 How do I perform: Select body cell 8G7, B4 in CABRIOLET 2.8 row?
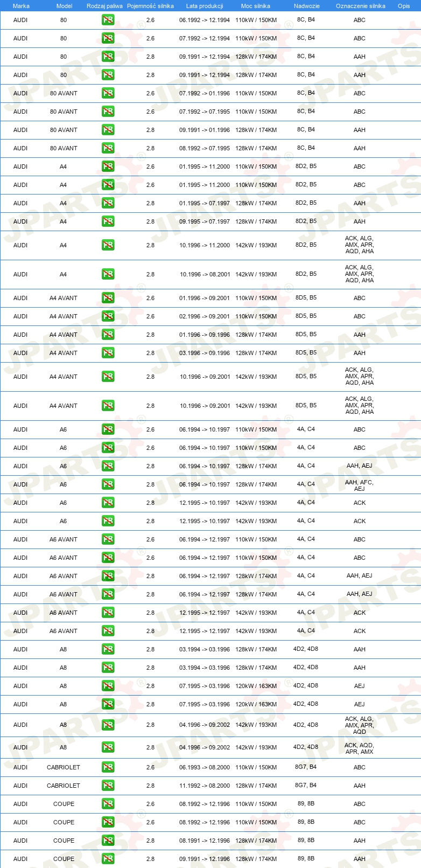click(306, 785)
